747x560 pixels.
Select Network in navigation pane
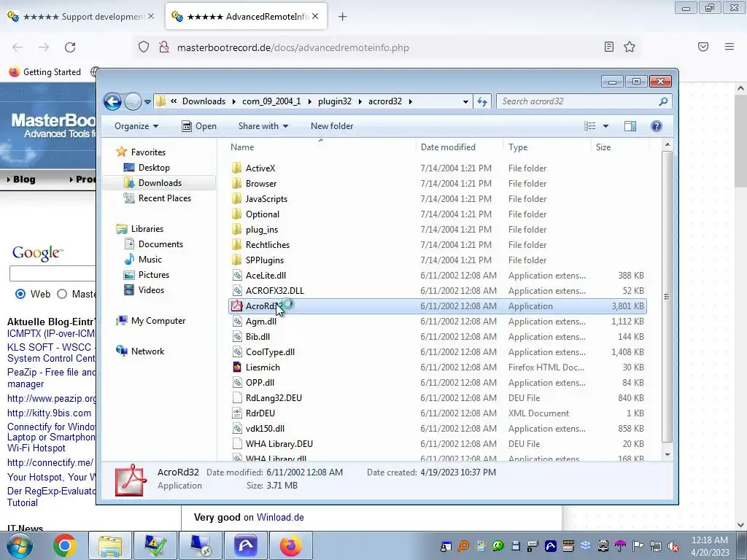point(147,351)
